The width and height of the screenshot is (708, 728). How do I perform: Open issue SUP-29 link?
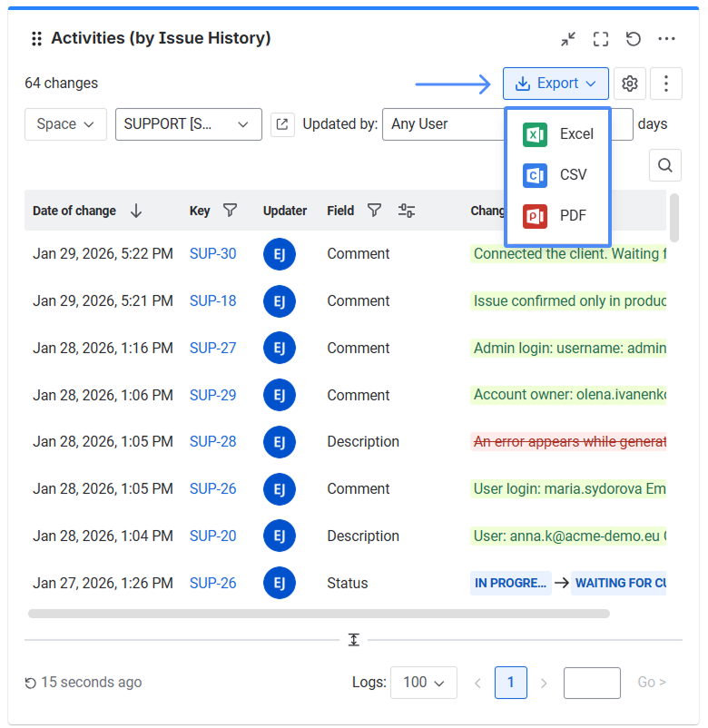[213, 396]
